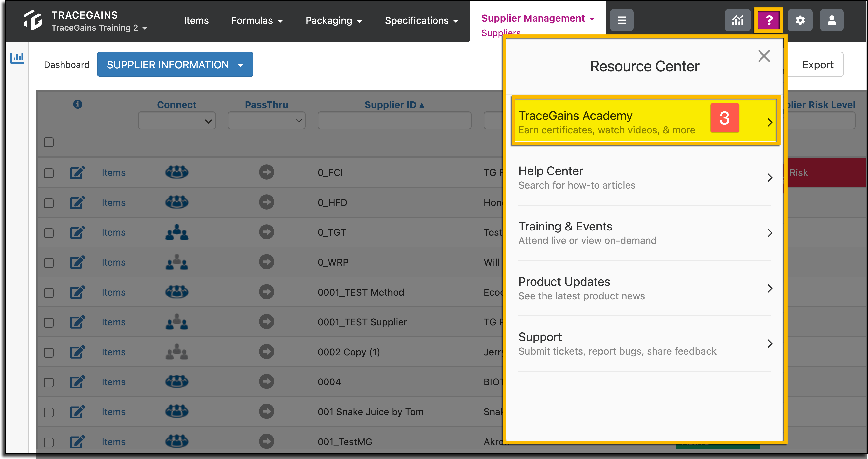This screenshot has height=459, width=868.
Task: Click PassThru arrow for 0001_TEST Method
Action: [266, 291]
